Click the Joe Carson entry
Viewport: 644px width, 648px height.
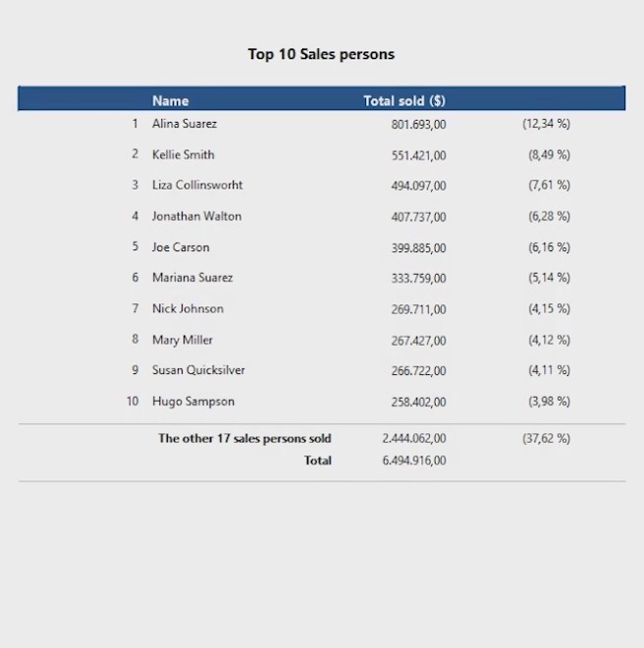point(181,247)
